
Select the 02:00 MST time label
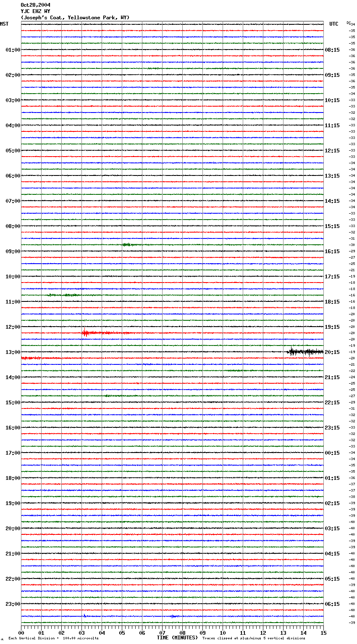pyautogui.click(x=13, y=75)
